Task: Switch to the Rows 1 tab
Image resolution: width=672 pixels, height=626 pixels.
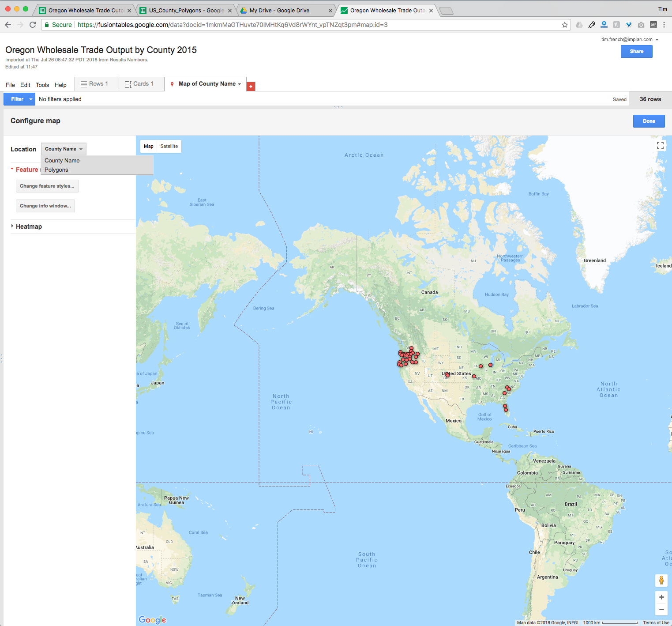Action: click(97, 84)
